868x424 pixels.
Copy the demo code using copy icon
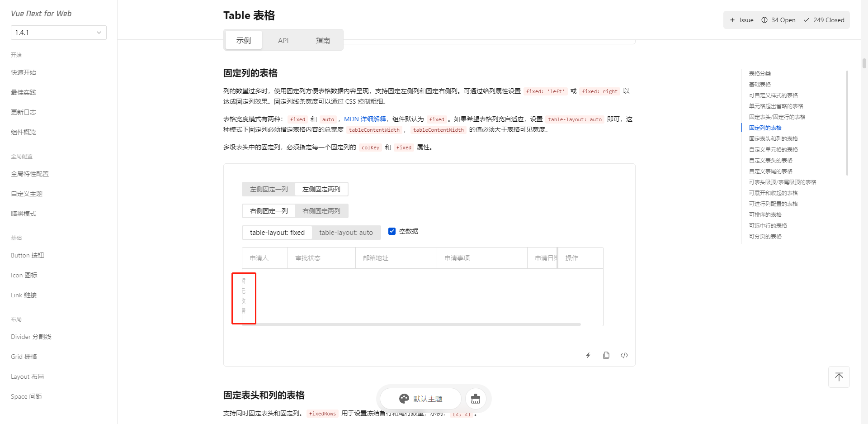coord(606,355)
